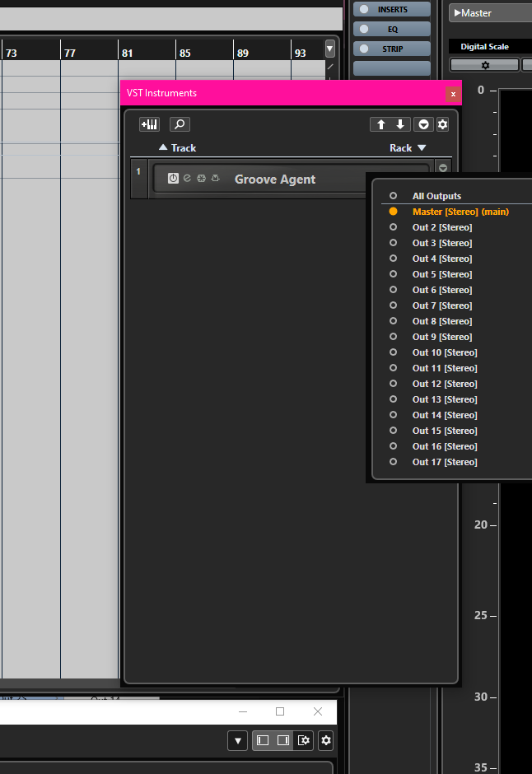Open bottom toolbar dropdown triangle
The image size is (532, 774).
click(x=238, y=740)
